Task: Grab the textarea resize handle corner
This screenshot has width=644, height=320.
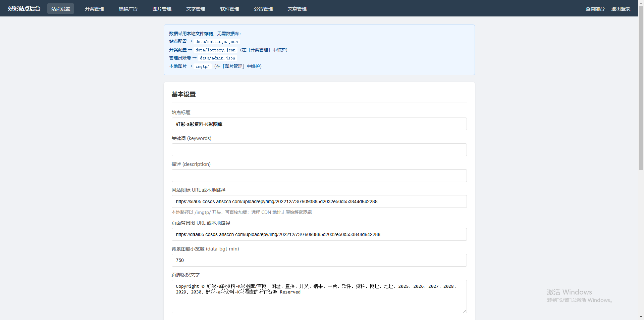Action: coord(465,311)
